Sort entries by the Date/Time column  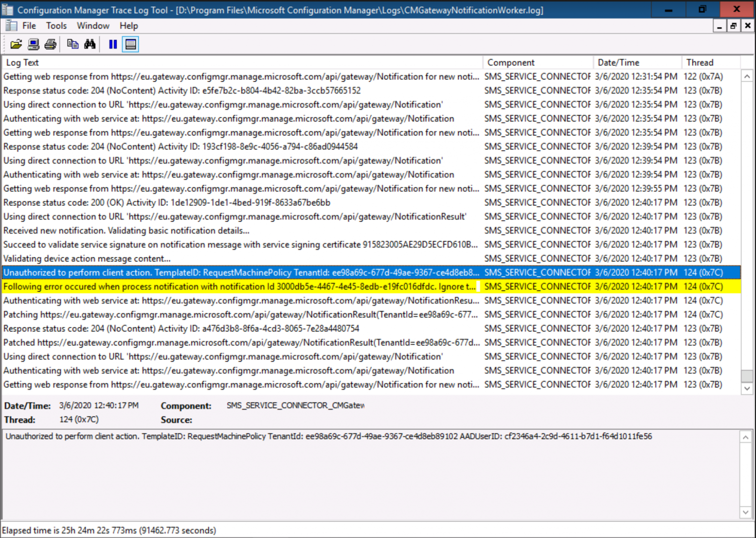pos(618,62)
